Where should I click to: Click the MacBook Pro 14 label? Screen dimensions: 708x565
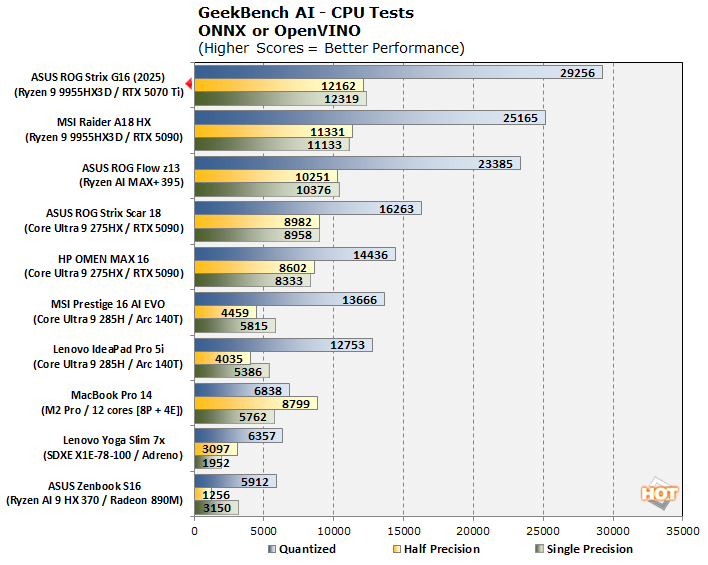tap(112, 395)
